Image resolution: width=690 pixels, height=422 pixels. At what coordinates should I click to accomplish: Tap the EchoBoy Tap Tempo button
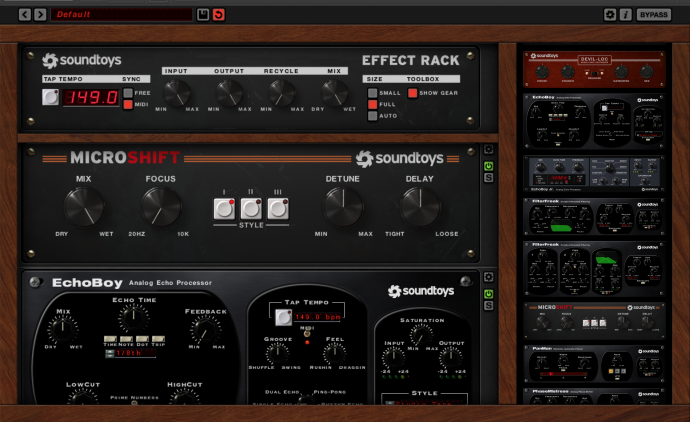pos(283,317)
